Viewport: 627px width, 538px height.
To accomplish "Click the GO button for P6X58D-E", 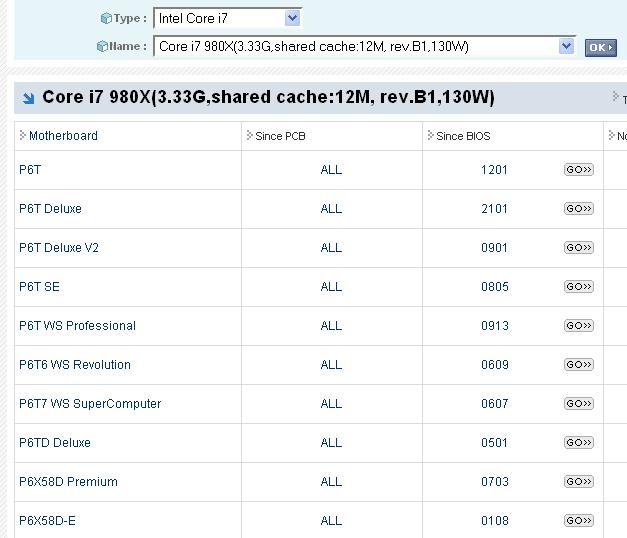I will 579,520.
